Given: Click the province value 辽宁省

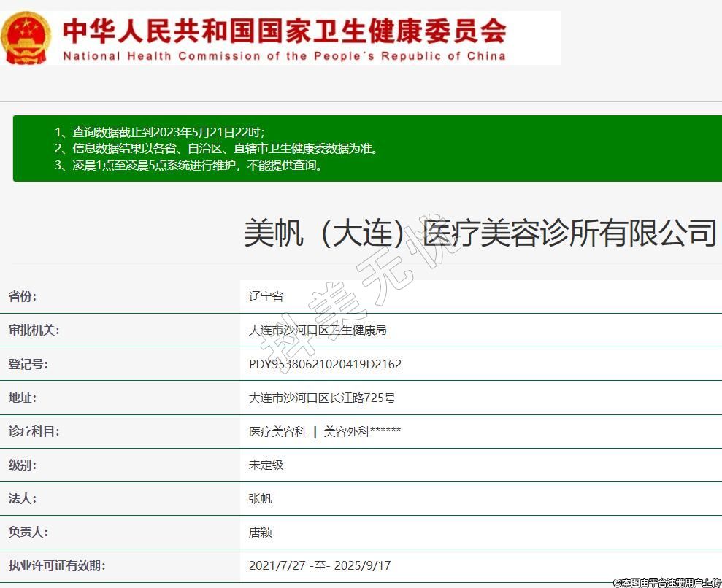Looking at the screenshot, I should [x=266, y=296].
